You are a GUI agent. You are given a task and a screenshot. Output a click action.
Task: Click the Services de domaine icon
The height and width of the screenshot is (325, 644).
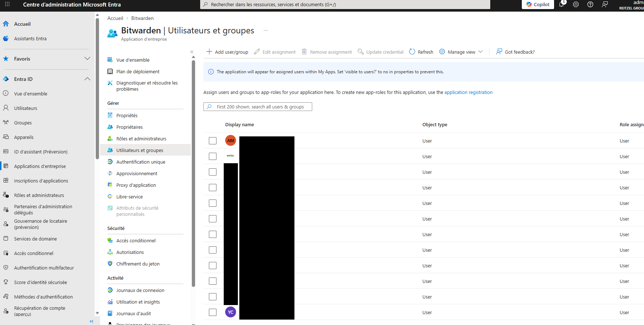coord(6,239)
